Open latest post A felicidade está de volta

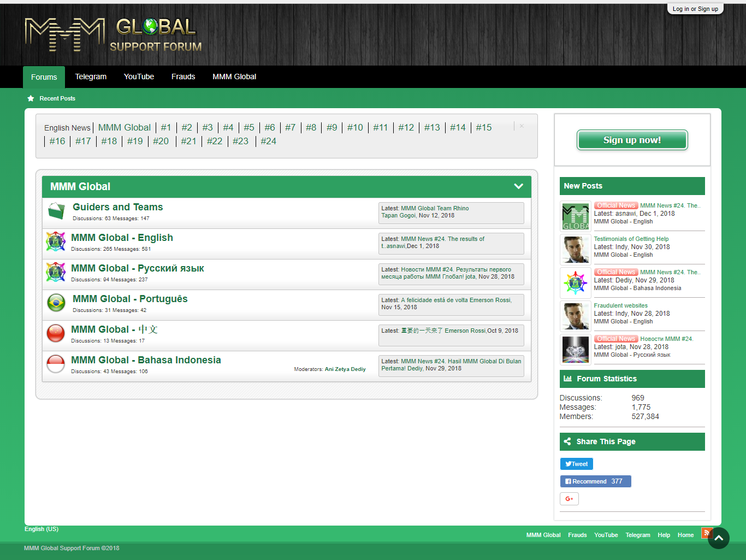click(435, 300)
